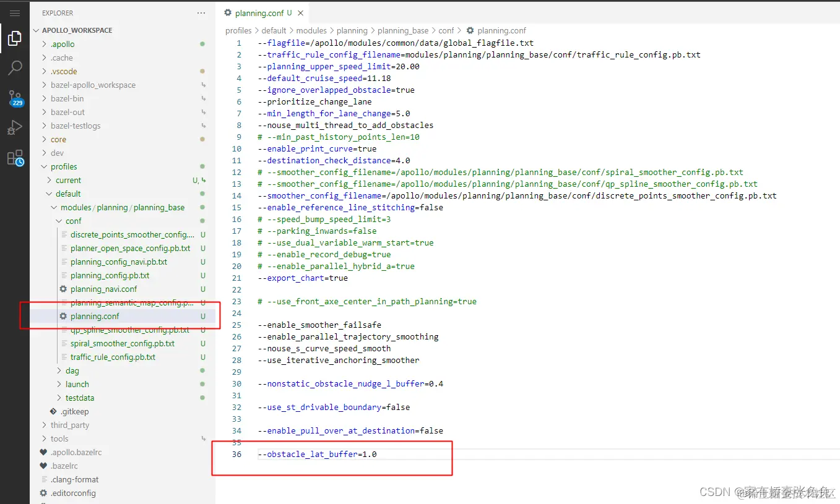Open traffic_rule_config.pb.txt file

[x=113, y=357]
